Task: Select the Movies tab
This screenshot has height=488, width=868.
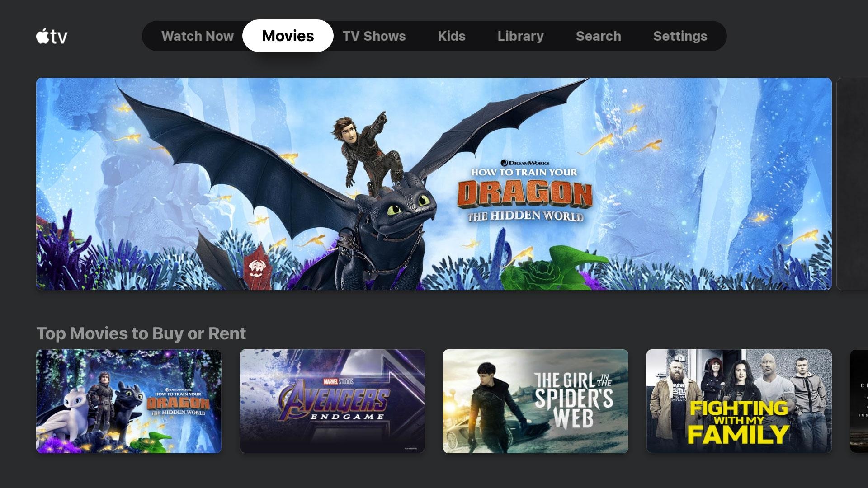Action: pyautogui.click(x=288, y=36)
